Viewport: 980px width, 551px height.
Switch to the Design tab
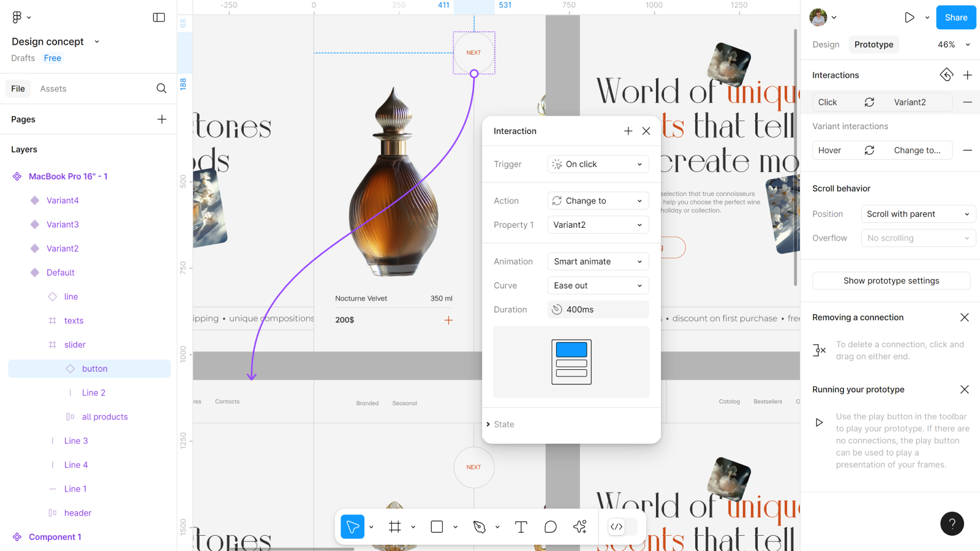(x=826, y=45)
